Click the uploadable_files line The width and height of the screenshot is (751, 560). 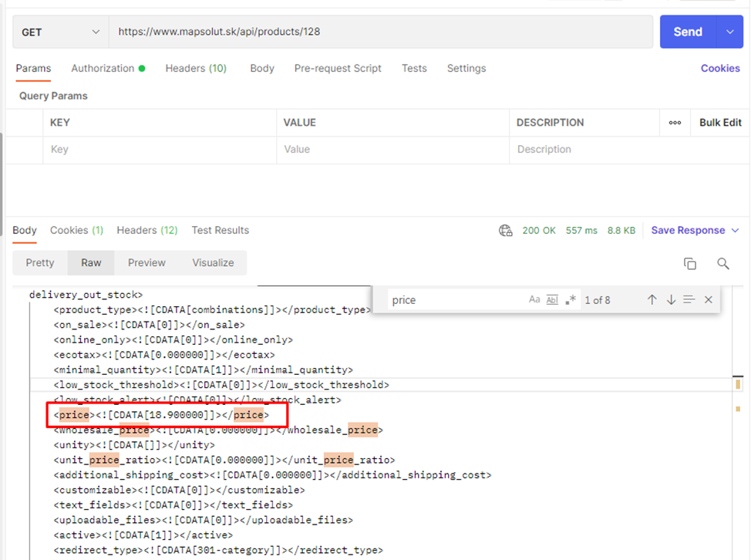pyautogui.click(x=203, y=520)
